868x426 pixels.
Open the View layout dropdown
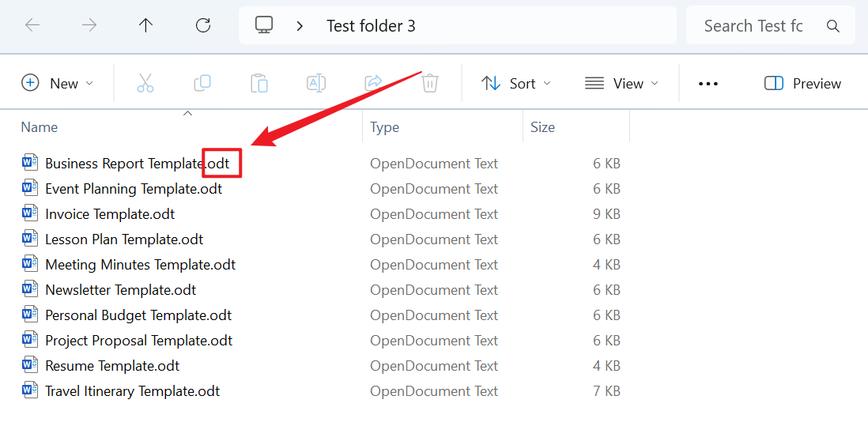[621, 83]
